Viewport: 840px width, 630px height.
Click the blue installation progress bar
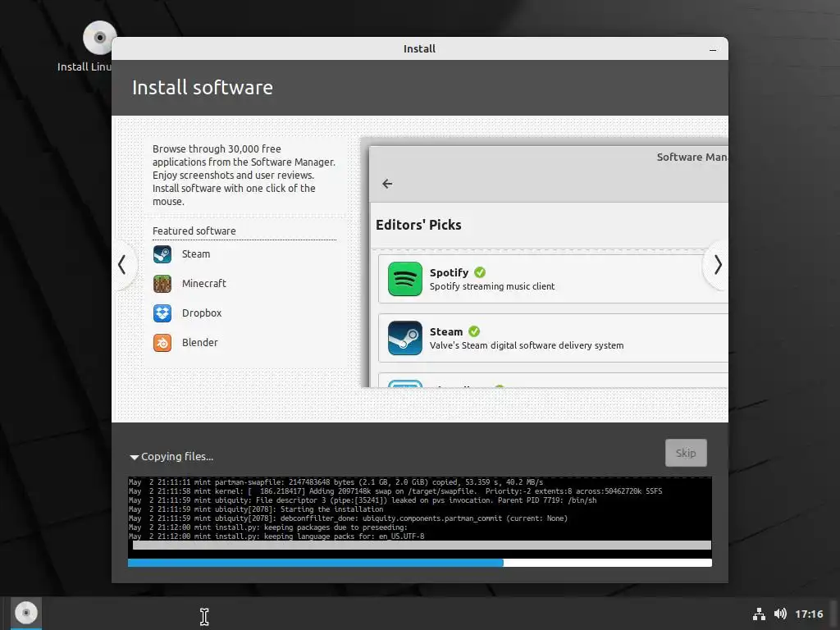419,563
